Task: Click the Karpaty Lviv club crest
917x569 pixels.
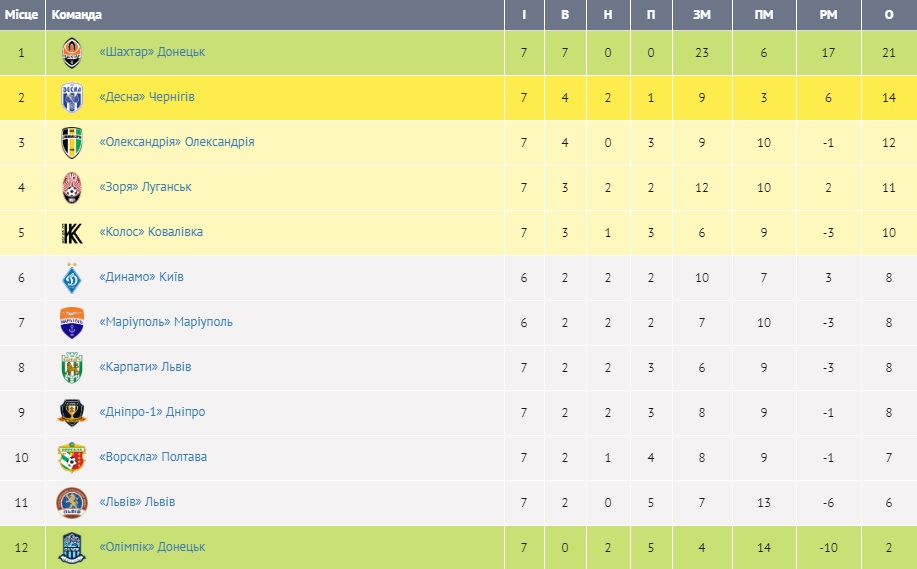Action: click(x=72, y=367)
